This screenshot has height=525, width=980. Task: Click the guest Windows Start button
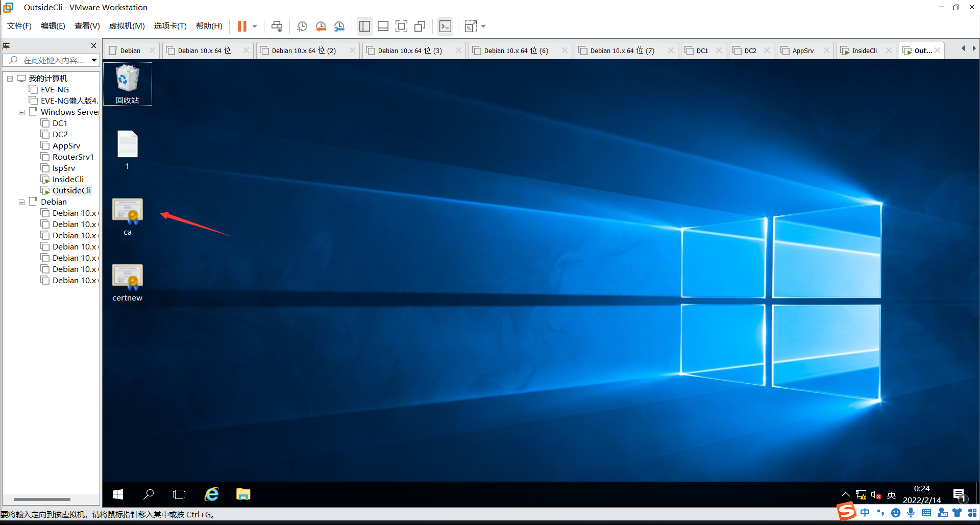118,494
